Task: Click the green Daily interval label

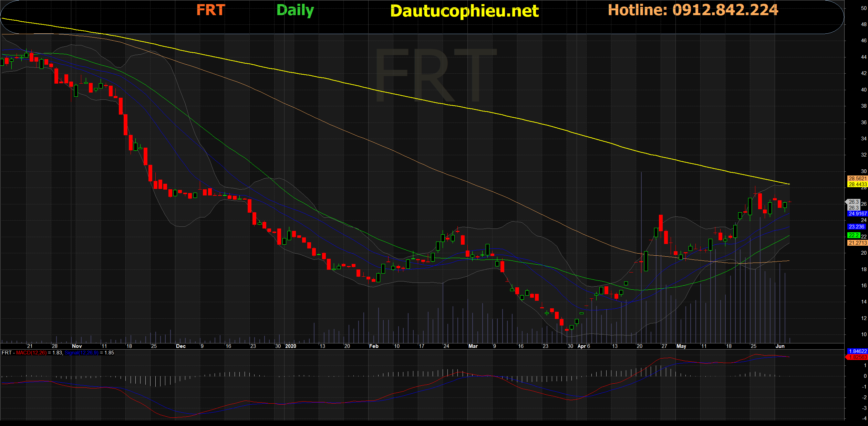Action: pos(295,10)
